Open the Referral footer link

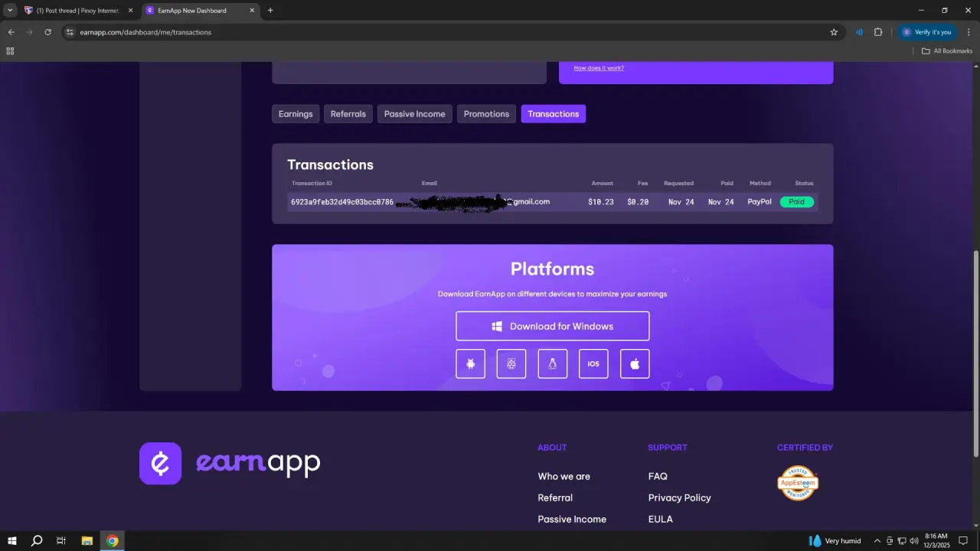click(x=555, y=497)
